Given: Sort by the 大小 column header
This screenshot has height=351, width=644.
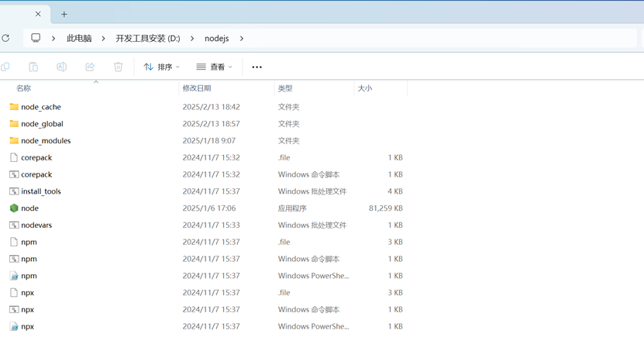Looking at the screenshot, I should [x=365, y=88].
